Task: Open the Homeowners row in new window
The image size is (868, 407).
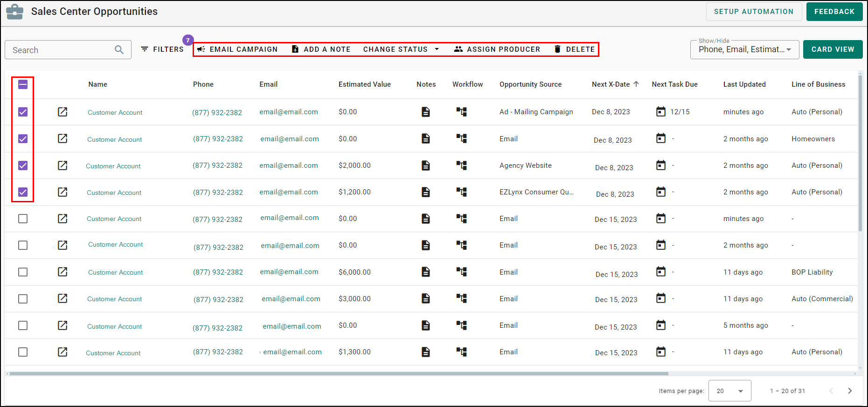Action: (62, 138)
